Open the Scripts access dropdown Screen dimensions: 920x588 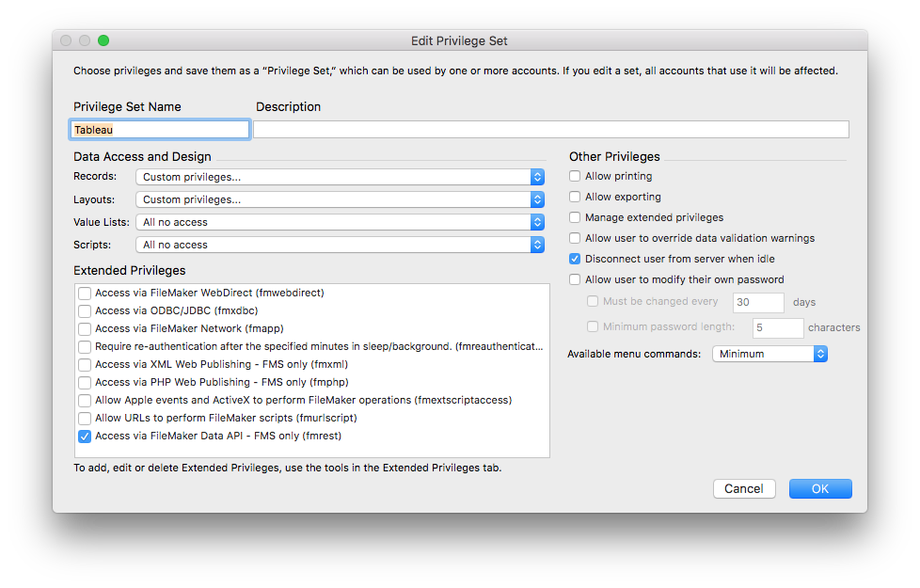point(340,245)
